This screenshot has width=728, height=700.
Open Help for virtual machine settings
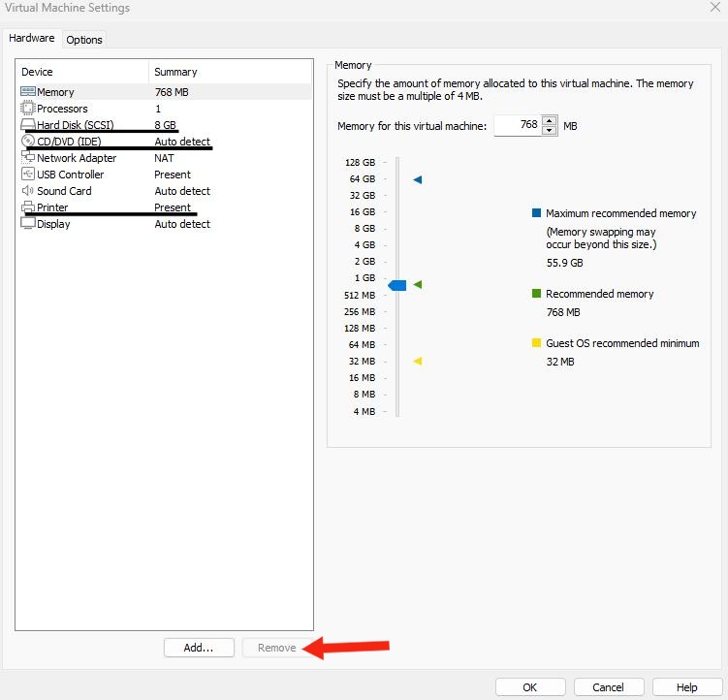686,687
